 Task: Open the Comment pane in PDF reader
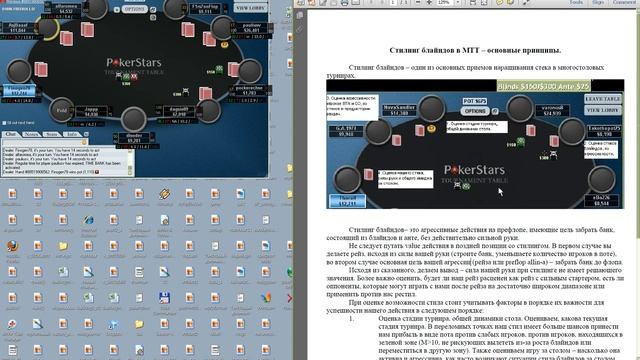[x=624, y=2]
